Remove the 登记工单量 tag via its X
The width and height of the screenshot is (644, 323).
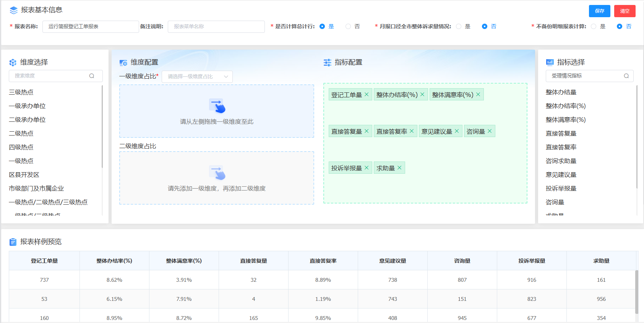[x=367, y=94]
